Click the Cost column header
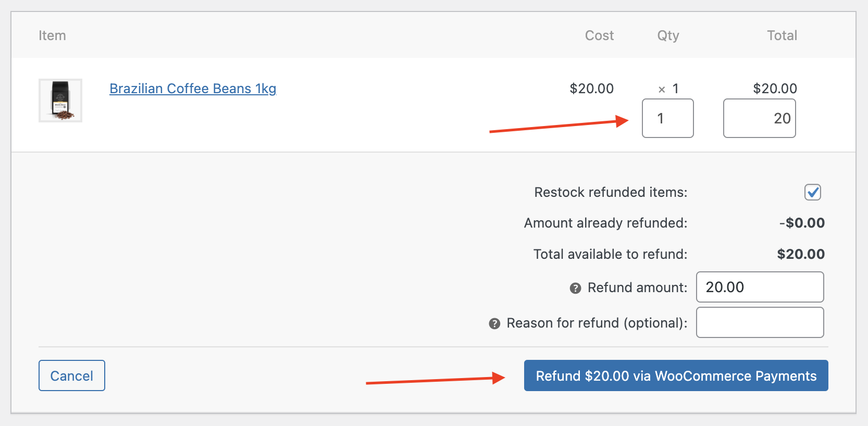Viewport: 868px width, 426px height. (599, 35)
